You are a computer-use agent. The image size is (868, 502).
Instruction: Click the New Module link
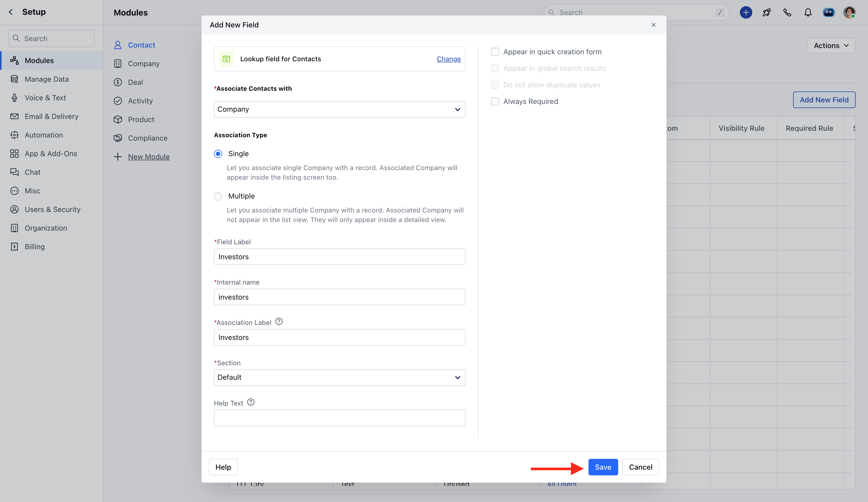click(x=149, y=157)
